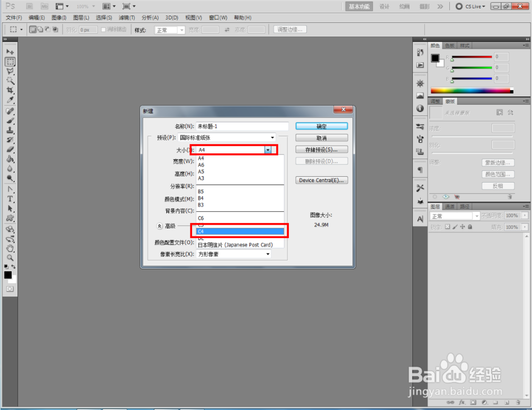Screen dimensions: 532x410
Task: Select the Move tool
Action: [x=10, y=52]
